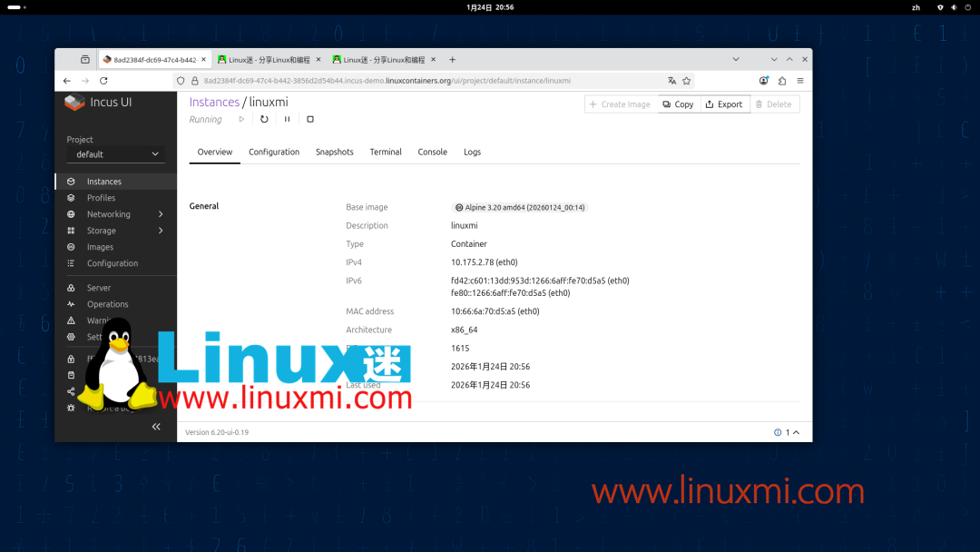The width and height of the screenshot is (980, 552).
Task: Bookmark the page with the star icon
Action: pyautogui.click(x=687, y=80)
